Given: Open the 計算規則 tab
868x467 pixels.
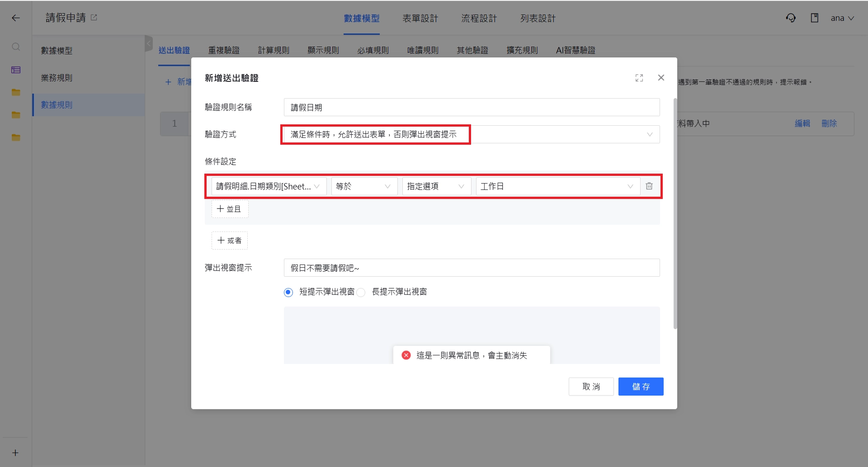Looking at the screenshot, I should click(274, 50).
